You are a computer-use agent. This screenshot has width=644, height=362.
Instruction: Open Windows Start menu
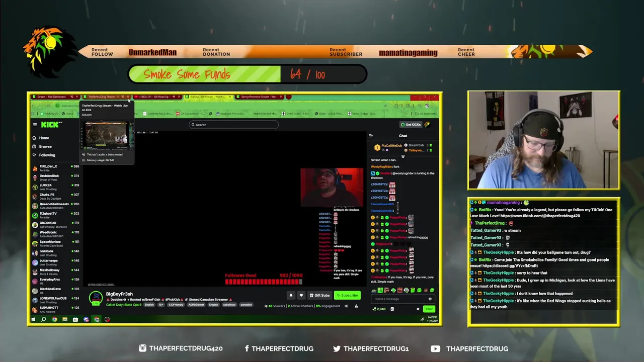click(x=34, y=319)
